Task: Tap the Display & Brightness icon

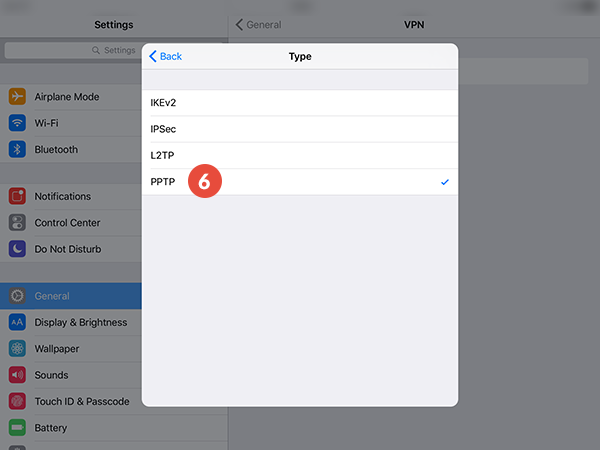Action: (17, 322)
